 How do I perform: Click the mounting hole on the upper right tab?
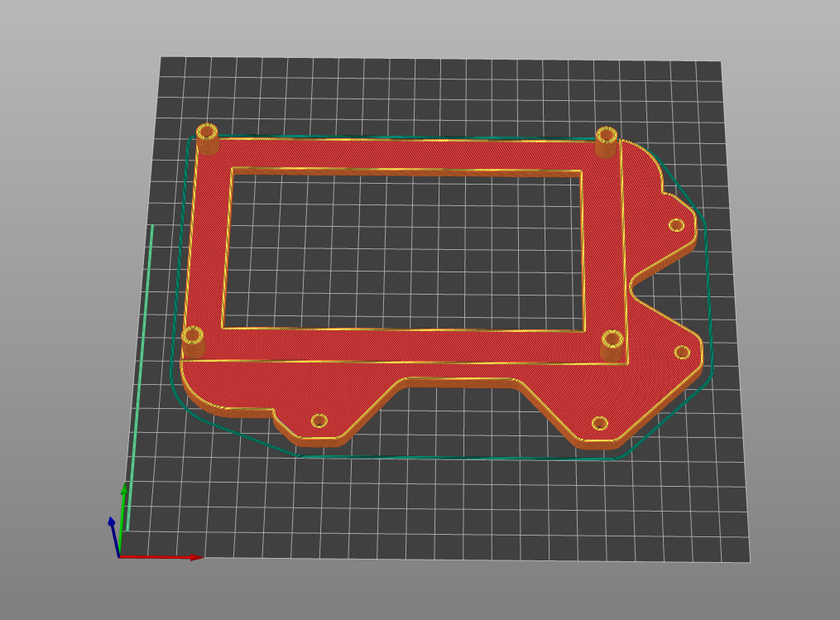pyautogui.click(x=677, y=225)
